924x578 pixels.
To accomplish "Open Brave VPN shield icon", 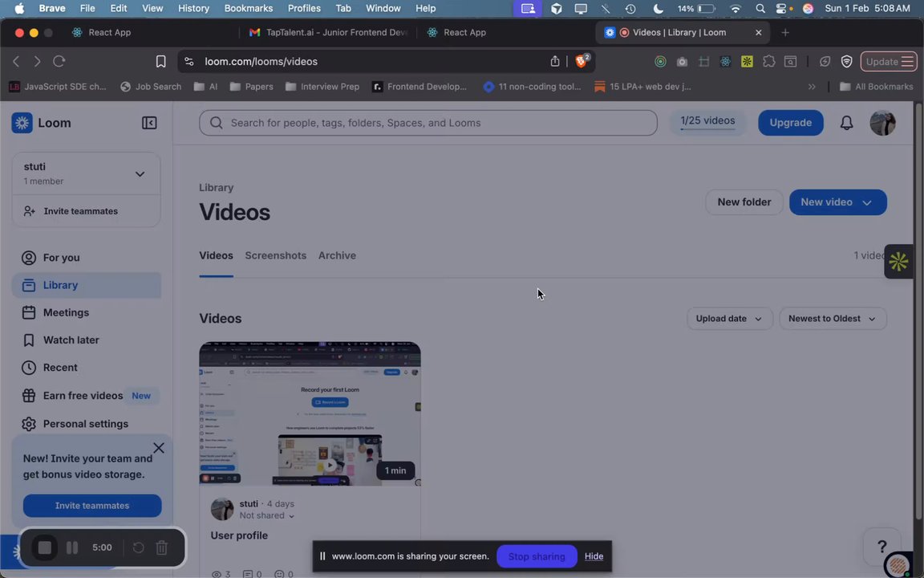I will [x=847, y=61].
